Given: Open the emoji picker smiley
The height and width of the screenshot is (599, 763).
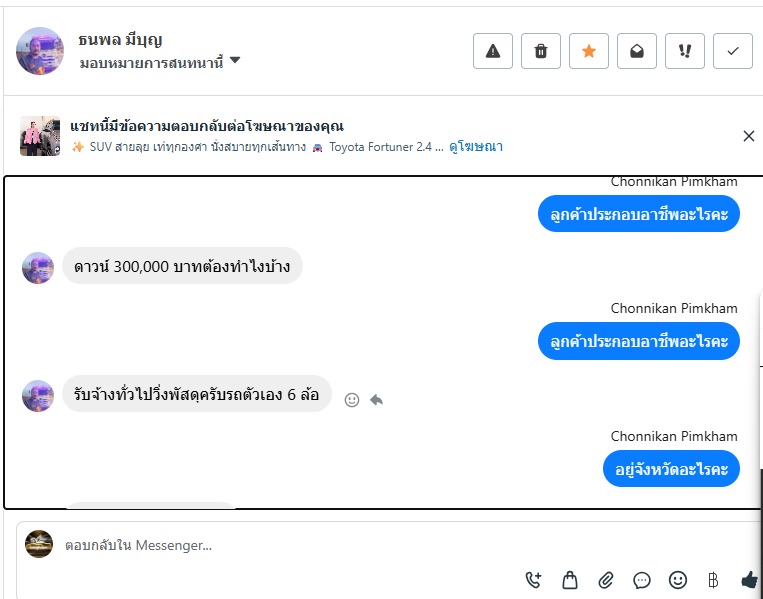Looking at the screenshot, I should [678, 580].
